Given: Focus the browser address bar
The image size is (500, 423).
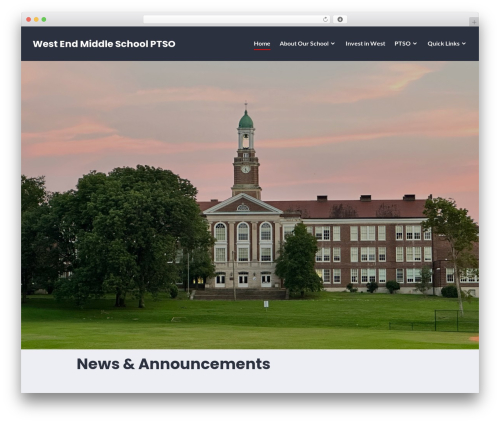Looking at the screenshot, I should pyautogui.click(x=237, y=19).
